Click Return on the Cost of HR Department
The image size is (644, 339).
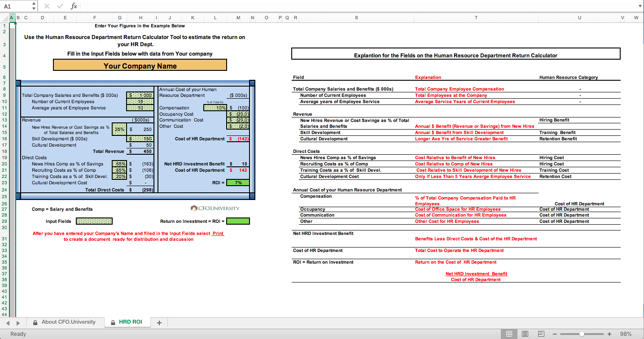[x=456, y=262]
